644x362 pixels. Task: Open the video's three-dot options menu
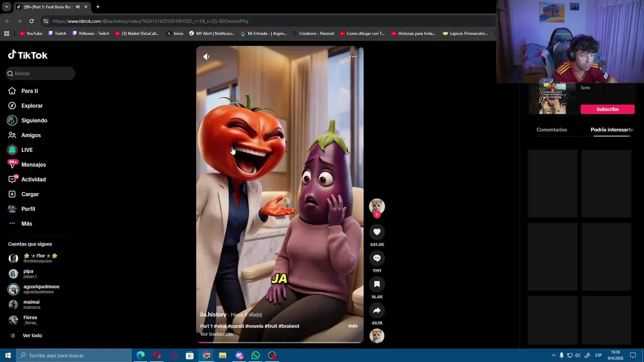pos(353,57)
